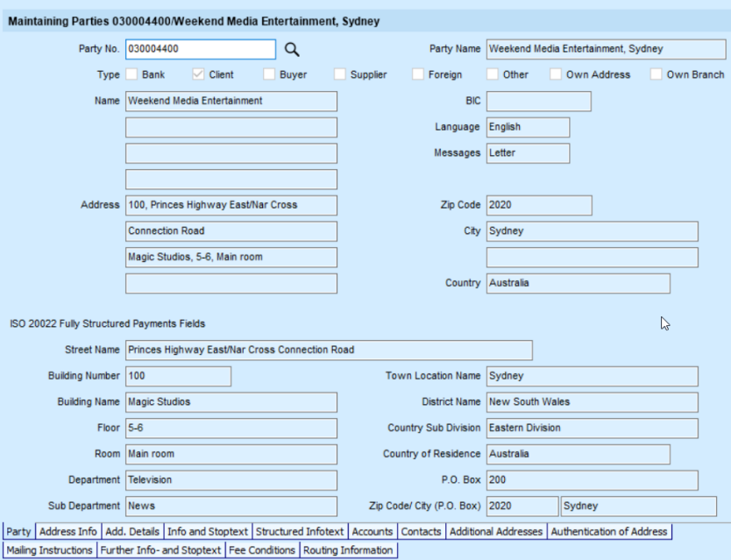The height and width of the screenshot is (560, 731).
Task: Switch to the Accounts tab
Action: coord(373,532)
